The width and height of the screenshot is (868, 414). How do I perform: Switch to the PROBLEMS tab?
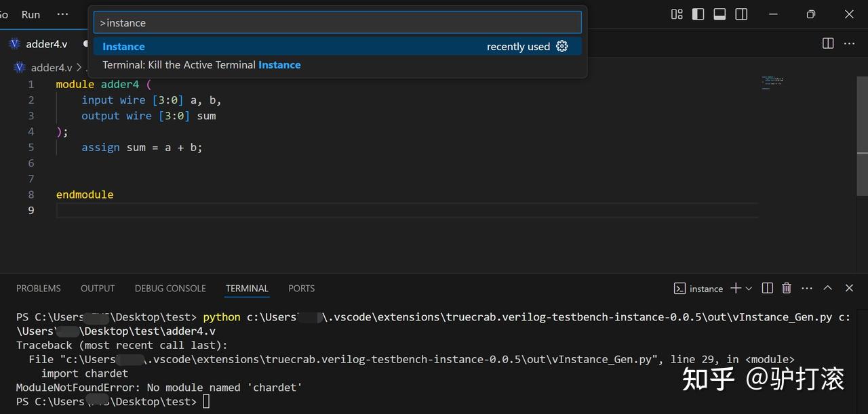[38, 288]
